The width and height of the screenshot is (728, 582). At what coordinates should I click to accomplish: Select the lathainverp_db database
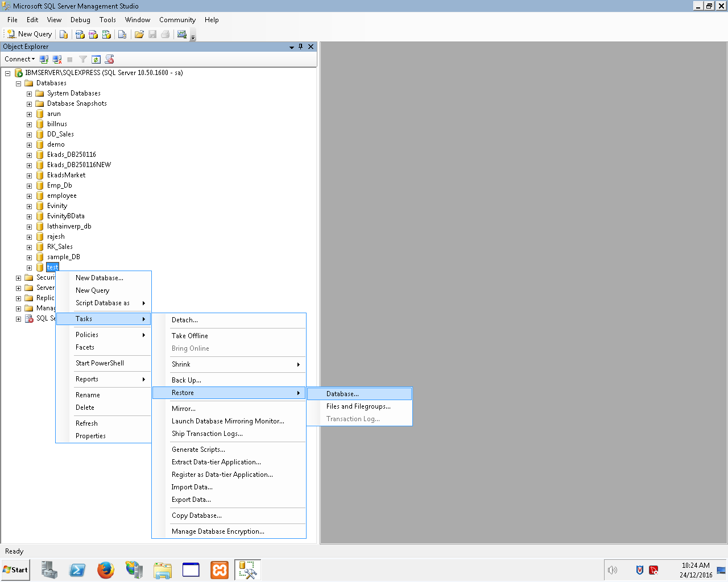(x=69, y=226)
